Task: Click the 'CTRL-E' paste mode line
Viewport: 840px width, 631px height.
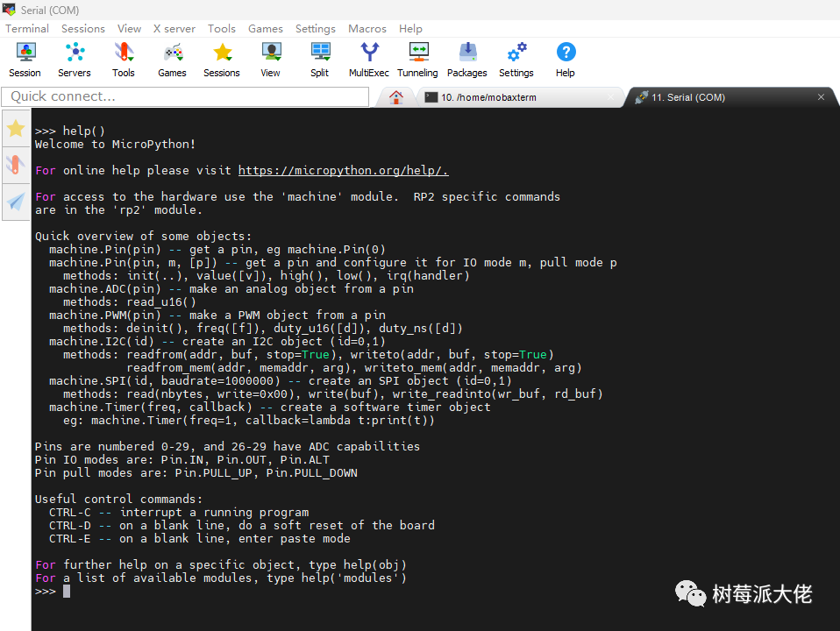Action: [x=199, y=539]
